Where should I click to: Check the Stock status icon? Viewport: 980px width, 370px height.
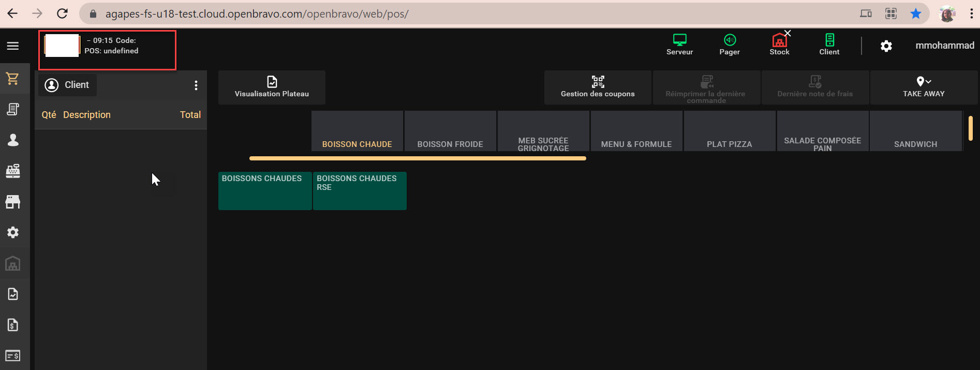[780, 45]
